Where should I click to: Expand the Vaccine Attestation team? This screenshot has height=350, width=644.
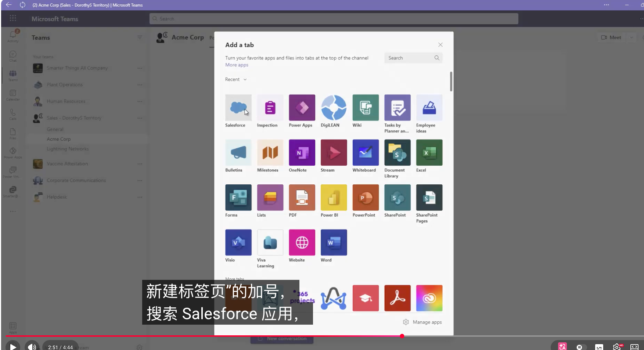coord(67,164)
